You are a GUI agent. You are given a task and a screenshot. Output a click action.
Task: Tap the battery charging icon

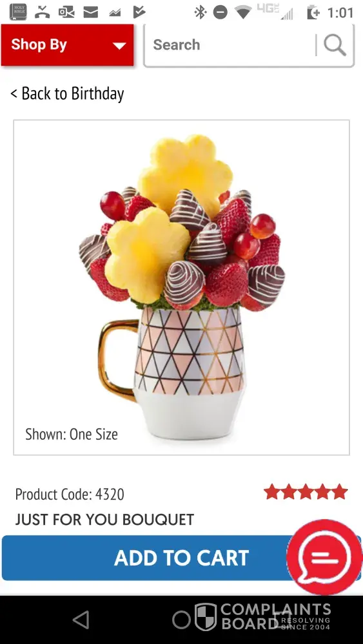(313, 13)
